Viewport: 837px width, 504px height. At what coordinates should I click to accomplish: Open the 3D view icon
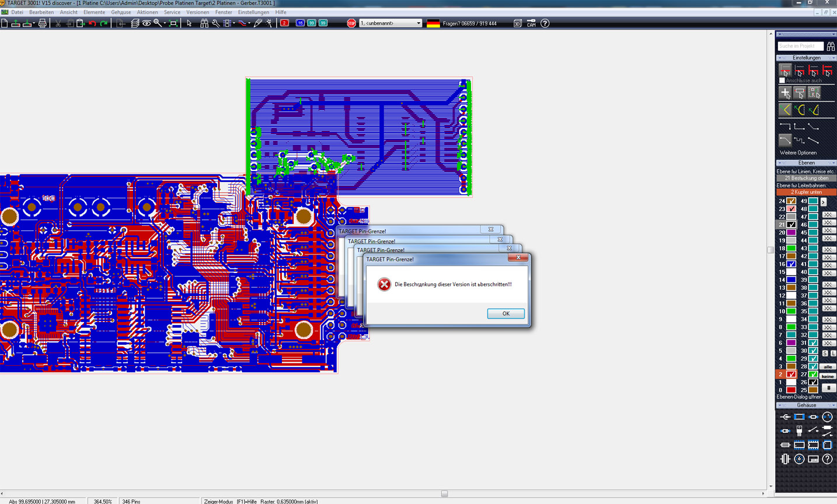[517, 23]
